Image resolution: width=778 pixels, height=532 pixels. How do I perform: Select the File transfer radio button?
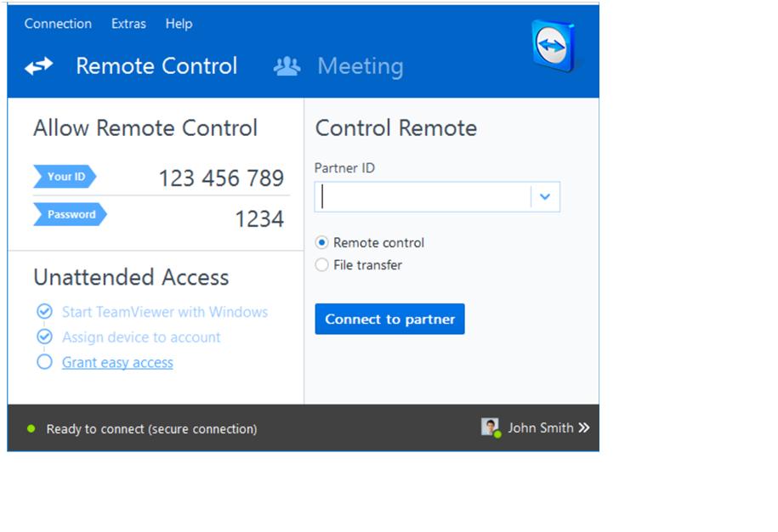coord(321,265)
